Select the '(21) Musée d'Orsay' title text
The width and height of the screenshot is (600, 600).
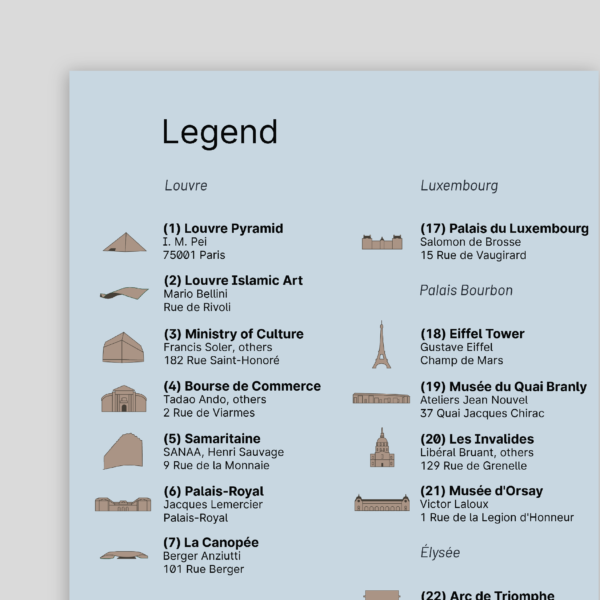(481, 491)
